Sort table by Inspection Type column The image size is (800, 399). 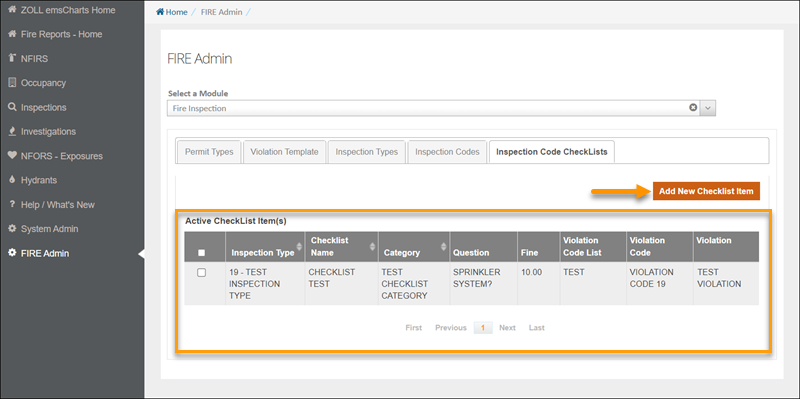click(299, 247)
